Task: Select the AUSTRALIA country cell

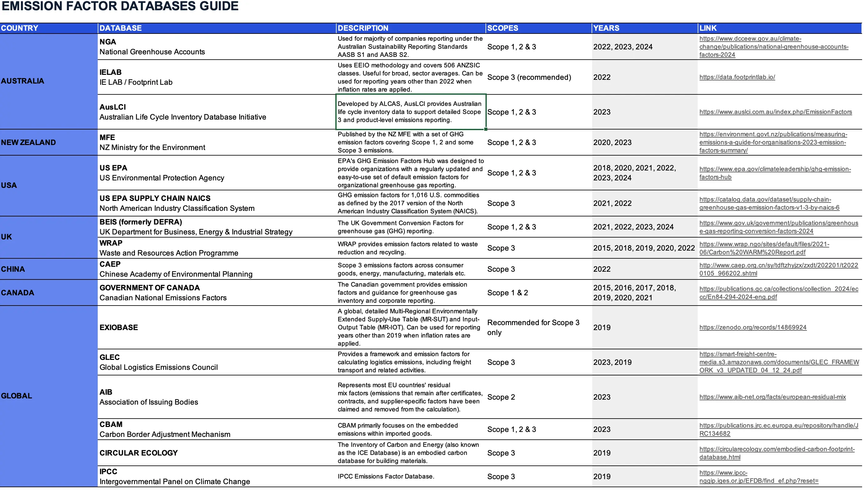Action: coord(49,81)
